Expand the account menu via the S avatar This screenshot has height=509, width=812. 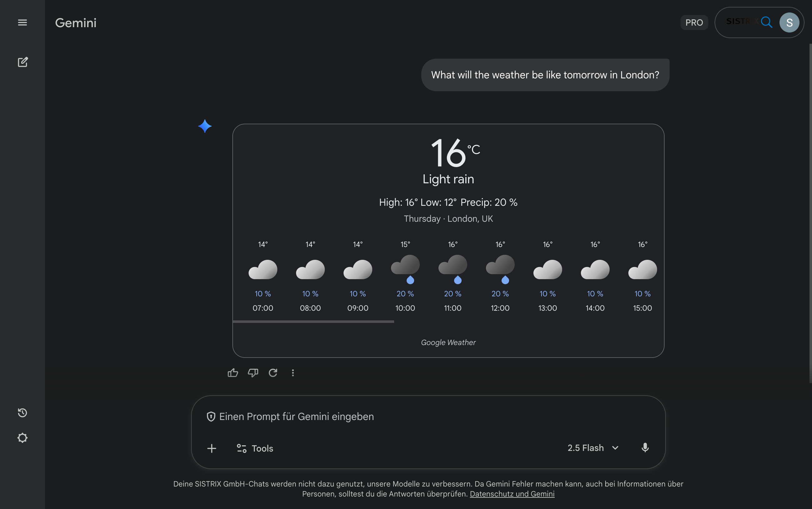coord(789,22)
